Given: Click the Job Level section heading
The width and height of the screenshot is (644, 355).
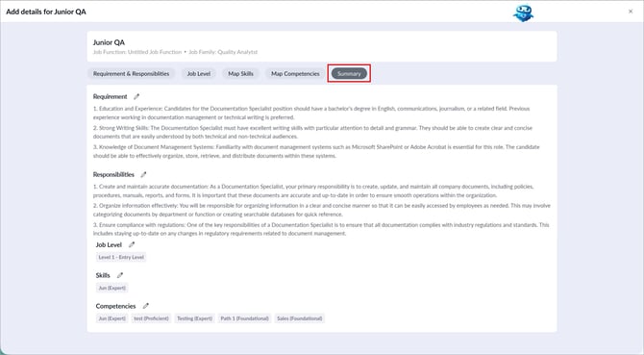Looking at the screenshot, I should 109,245.
